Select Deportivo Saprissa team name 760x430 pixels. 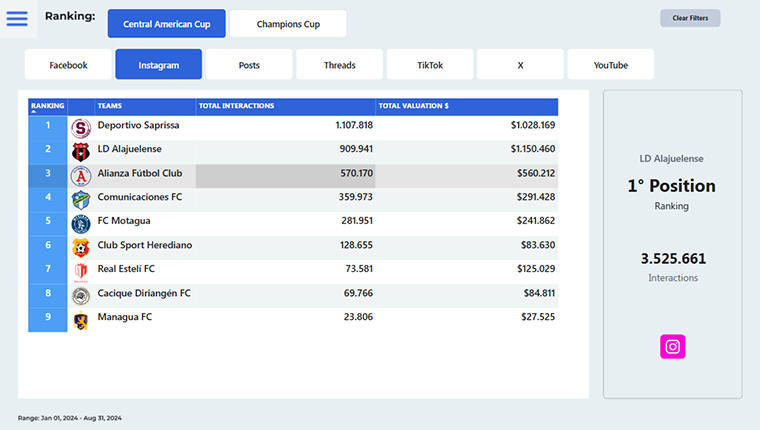(139, 125)
